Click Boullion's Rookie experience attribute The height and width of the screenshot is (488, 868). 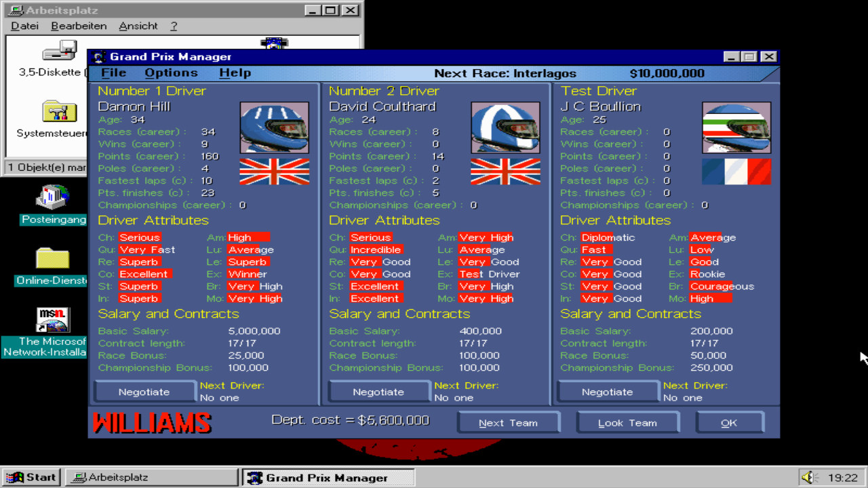(707, 274)
